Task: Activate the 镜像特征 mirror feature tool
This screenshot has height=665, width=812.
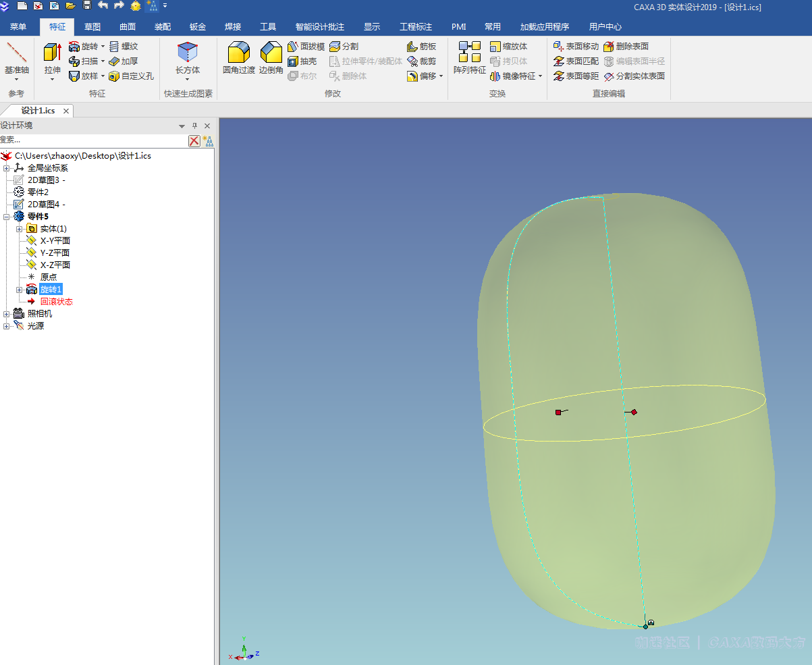Action: (x=513, y=76)
